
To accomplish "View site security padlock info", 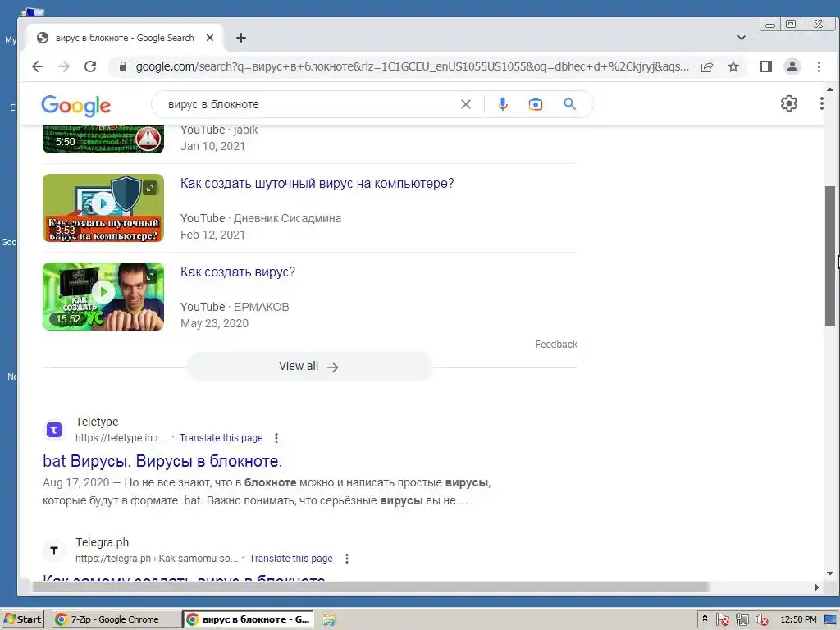I will click(x=123, y=66).
